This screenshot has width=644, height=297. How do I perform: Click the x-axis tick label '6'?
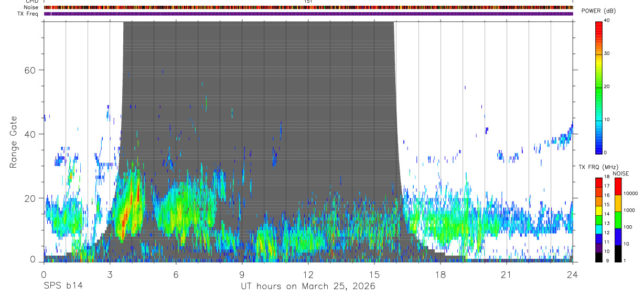tap(176, 274)
